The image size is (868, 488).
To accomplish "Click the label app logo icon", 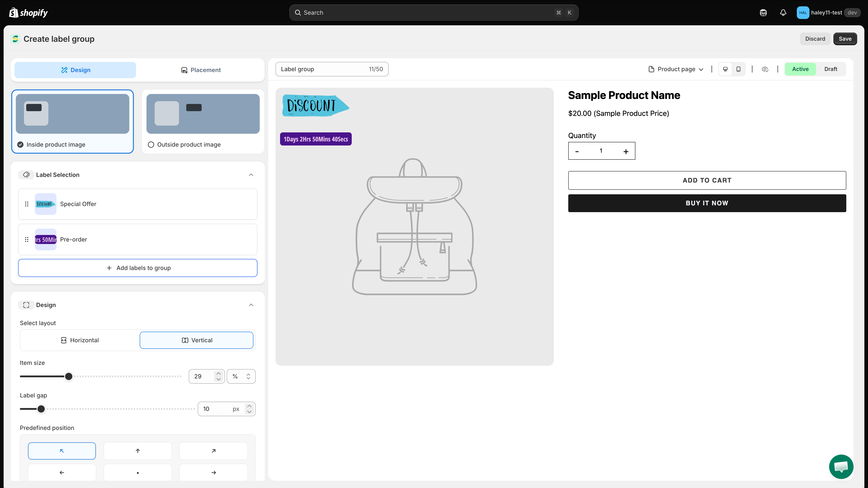I will 16,39.
